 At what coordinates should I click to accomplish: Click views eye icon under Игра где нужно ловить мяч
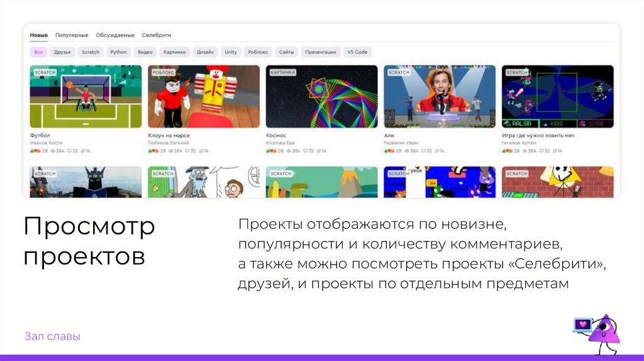click(525, 151)
